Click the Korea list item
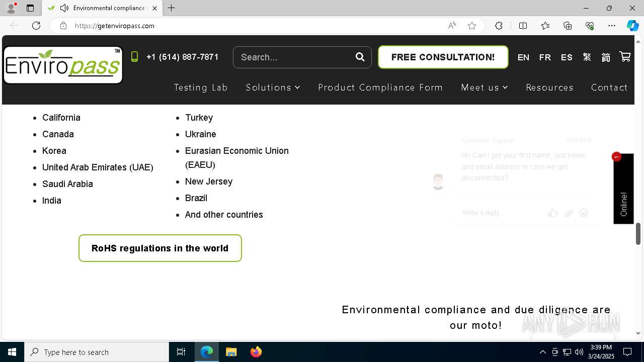 point(54,150)
